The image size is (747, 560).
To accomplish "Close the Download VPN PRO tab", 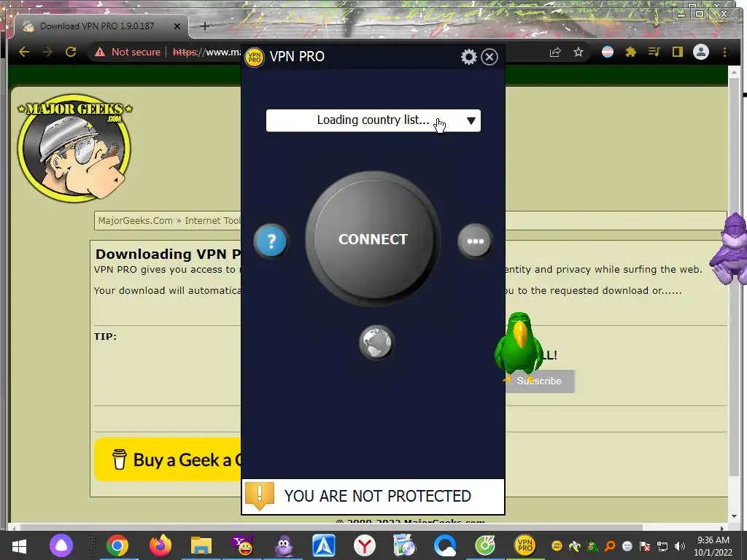I will click(177, 26).
